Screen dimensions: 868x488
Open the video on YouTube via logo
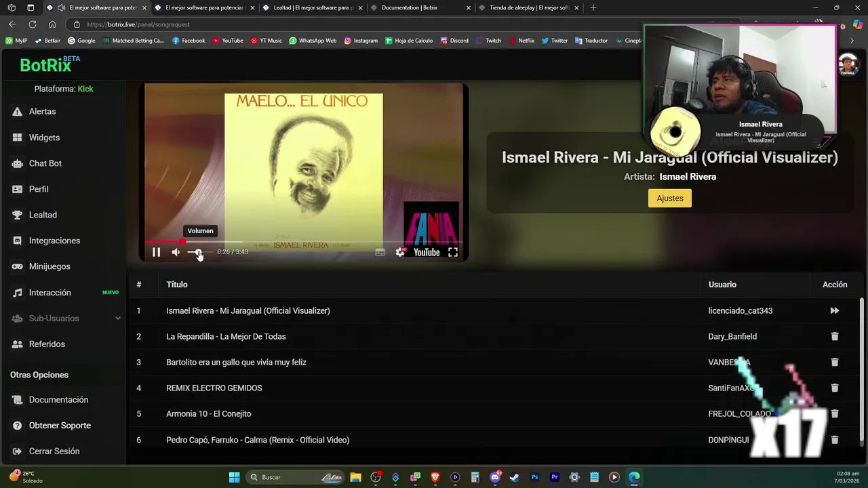[x=427, y=252]
